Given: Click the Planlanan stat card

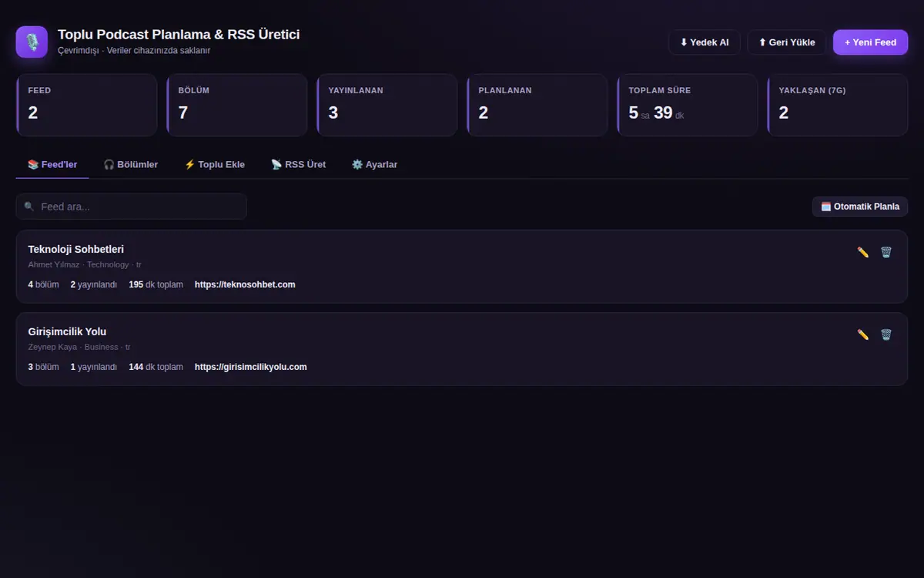Looking at the screenshot, I should [x=537, y=105].
